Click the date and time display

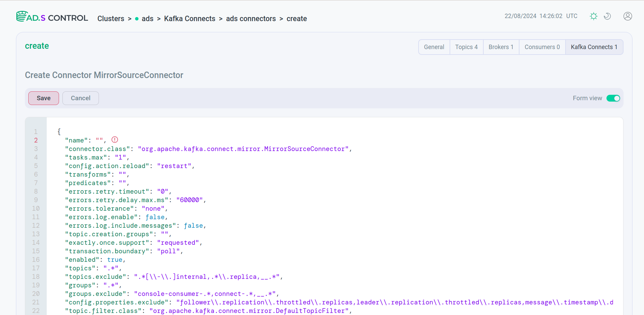(541, 16)
